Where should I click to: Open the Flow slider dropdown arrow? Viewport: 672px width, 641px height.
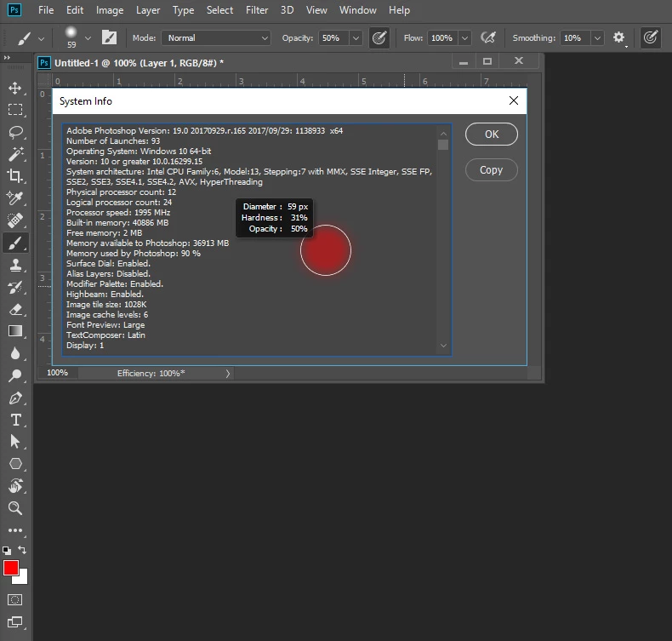coord(464,37)
